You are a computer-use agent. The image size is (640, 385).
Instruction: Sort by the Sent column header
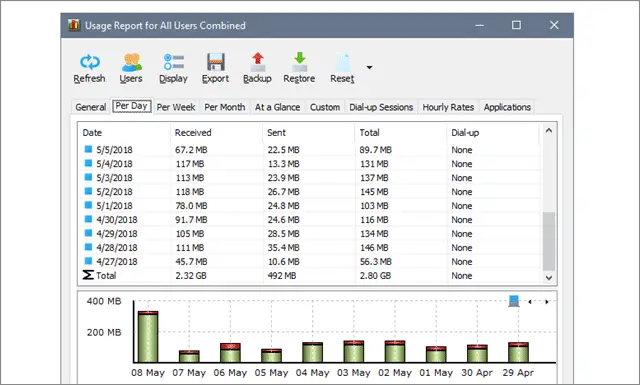point(309,133)
